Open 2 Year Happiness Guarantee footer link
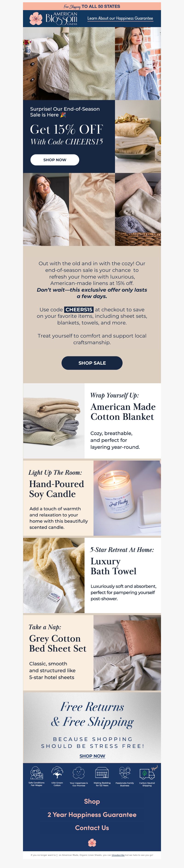 92,814
